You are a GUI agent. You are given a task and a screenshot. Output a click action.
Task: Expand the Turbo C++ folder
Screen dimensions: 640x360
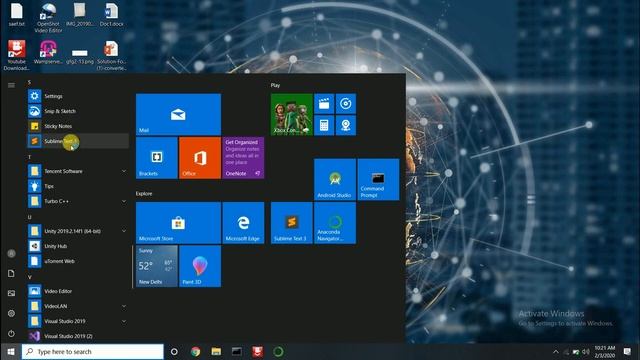click(x=78, y=201)
